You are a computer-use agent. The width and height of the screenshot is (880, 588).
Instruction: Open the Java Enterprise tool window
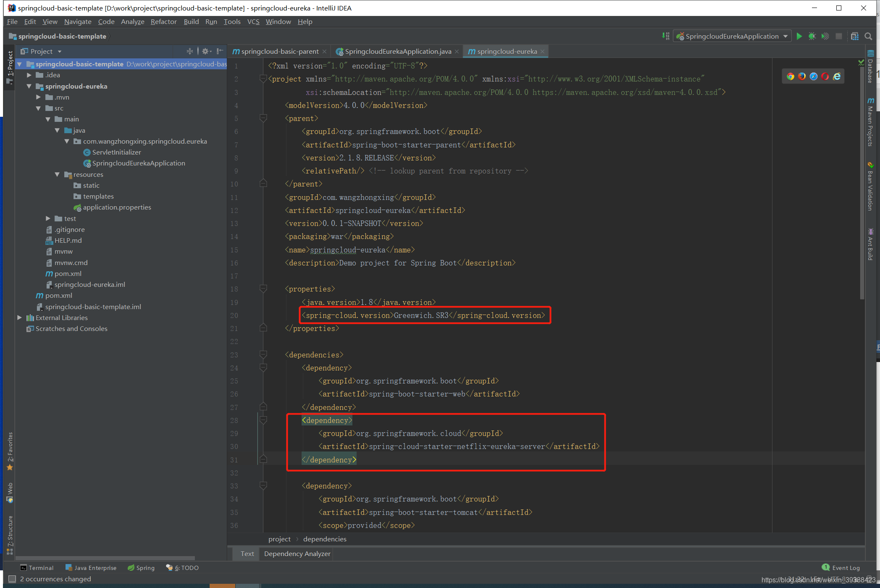pyautogui.click(x=91, y=568)
